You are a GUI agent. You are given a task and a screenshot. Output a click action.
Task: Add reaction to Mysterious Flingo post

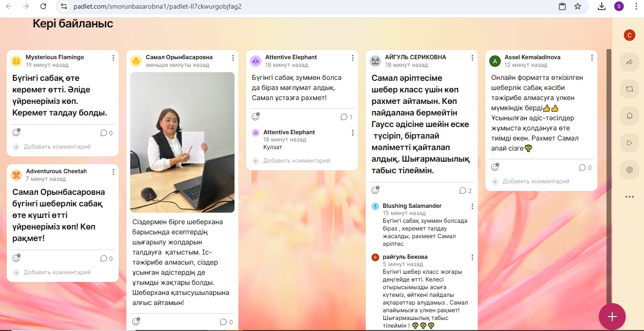coord(16,133)
